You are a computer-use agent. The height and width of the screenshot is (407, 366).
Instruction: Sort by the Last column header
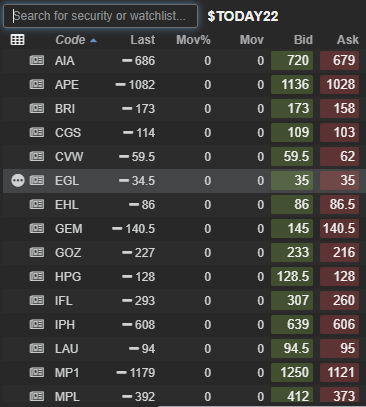click(x=143, y=40)
